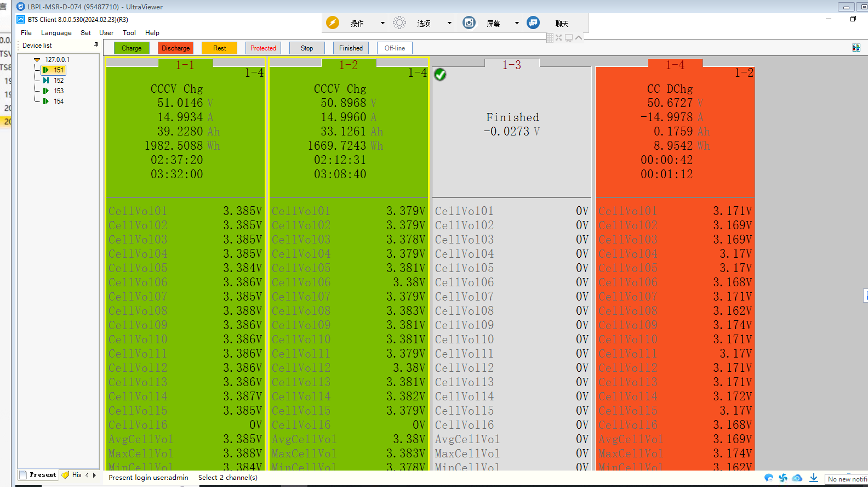Select device 153 in the tree
This screenshot has width=868, height=487.
59,90
